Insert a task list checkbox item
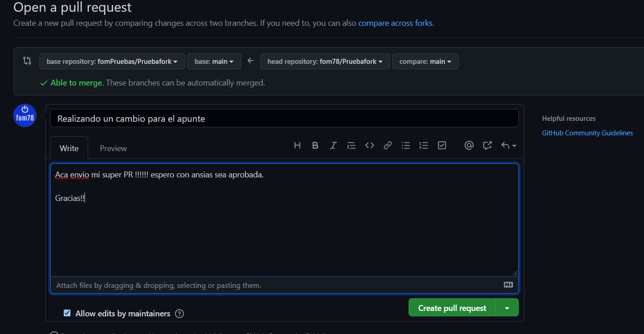Image resolution: width=644 pixels, height=334 pixels. [442, 145]
